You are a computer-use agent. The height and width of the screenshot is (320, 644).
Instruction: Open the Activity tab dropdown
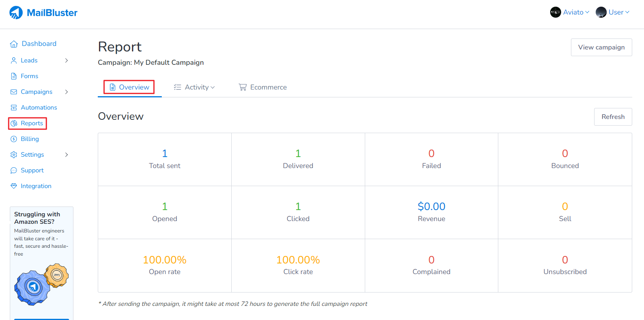pyautogui.click(x=194, y=87)
